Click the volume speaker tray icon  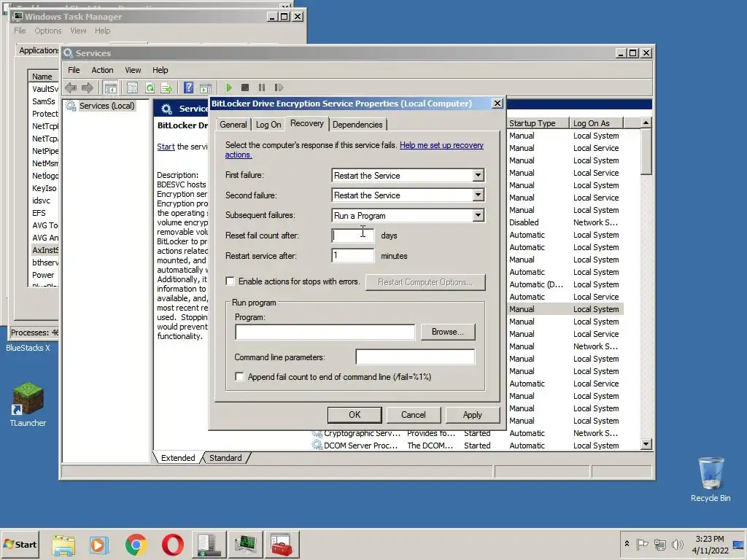click(677, 544)
